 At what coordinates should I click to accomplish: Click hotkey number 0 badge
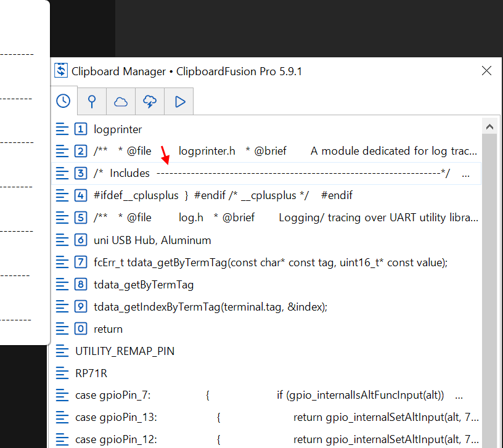81,329
